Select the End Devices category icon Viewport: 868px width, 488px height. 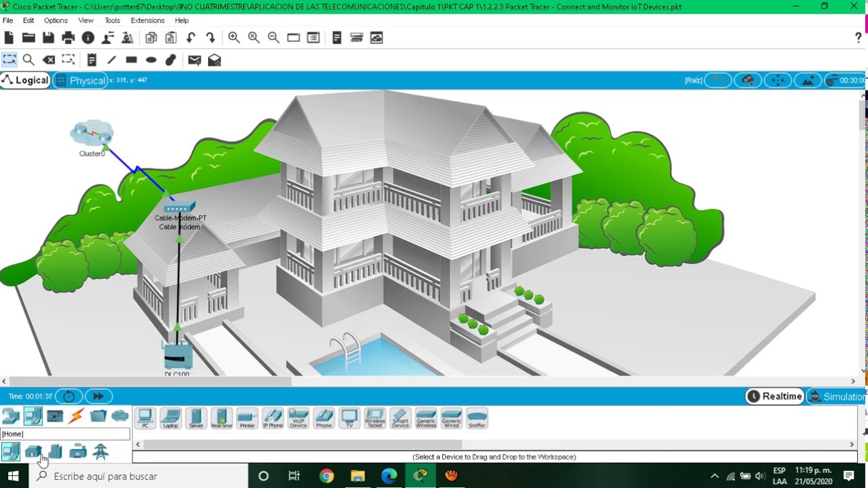coord(33,415)
